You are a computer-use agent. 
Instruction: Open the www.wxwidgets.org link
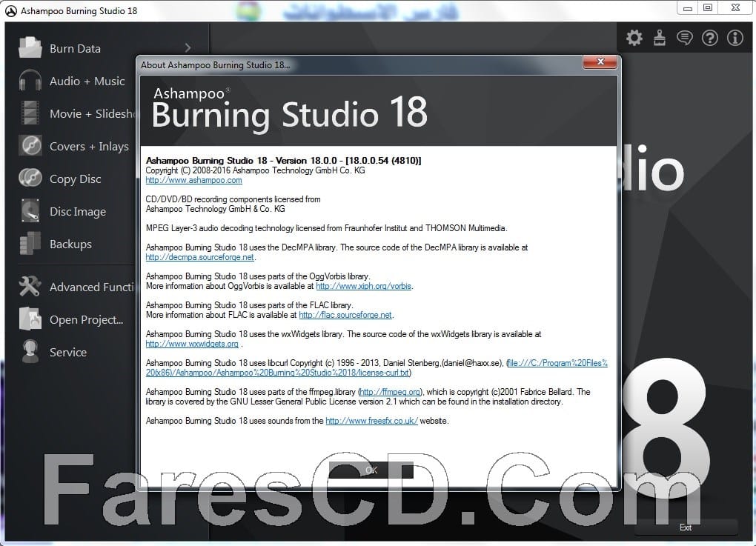tap(192, 344)
